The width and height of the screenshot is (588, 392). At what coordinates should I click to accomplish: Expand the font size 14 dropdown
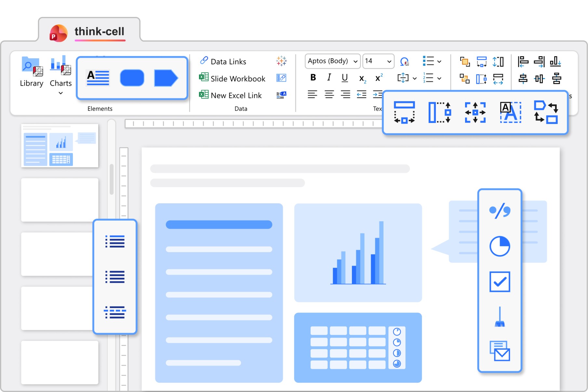click(389, 61)
